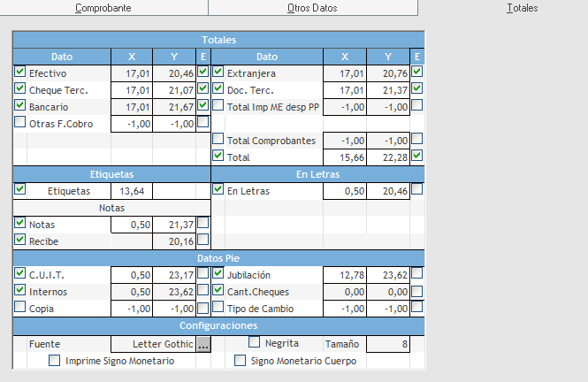Click the Y field for Jubilación

click(388, 274)
